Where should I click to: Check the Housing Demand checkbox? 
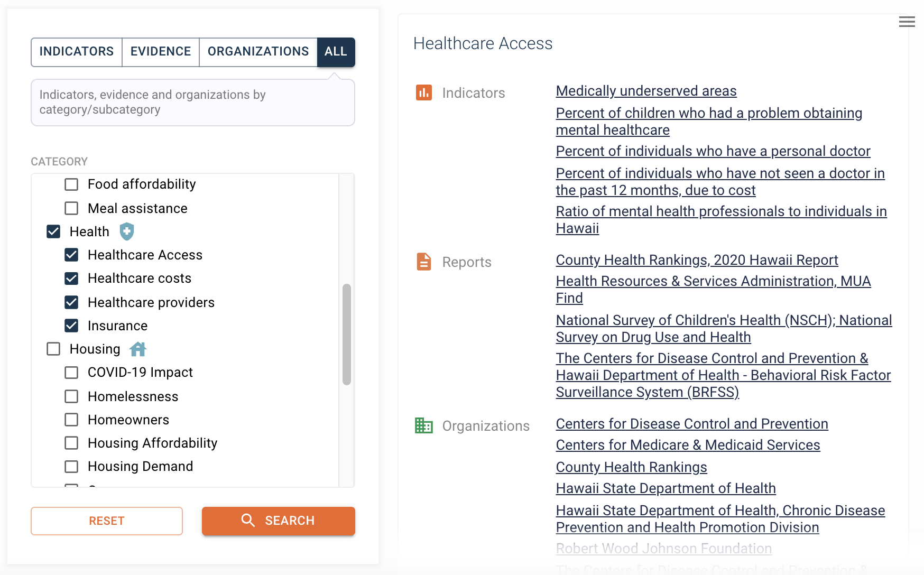71,467
